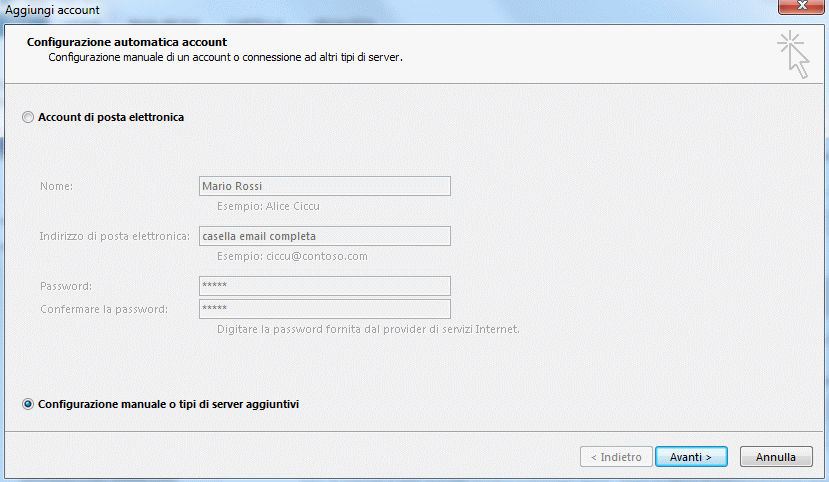829x482 pixels.
Task: Click the wizard cursor sparkle icon
Action: point(793,53)
